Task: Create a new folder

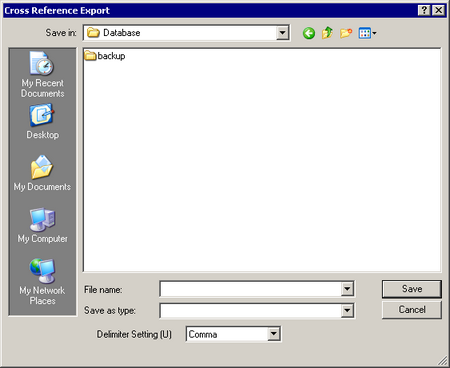Action: click(346, 33)
